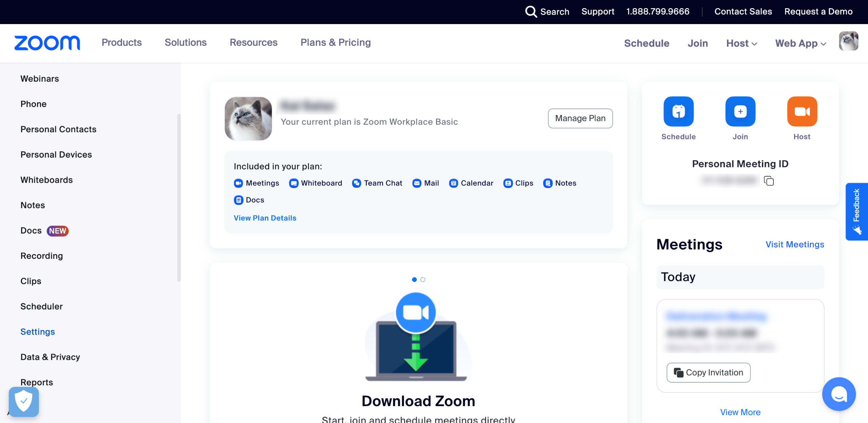This screenshot has height=423, width=868.
Task: Copy the Personal Meeting ID
Action: (769, 181)
